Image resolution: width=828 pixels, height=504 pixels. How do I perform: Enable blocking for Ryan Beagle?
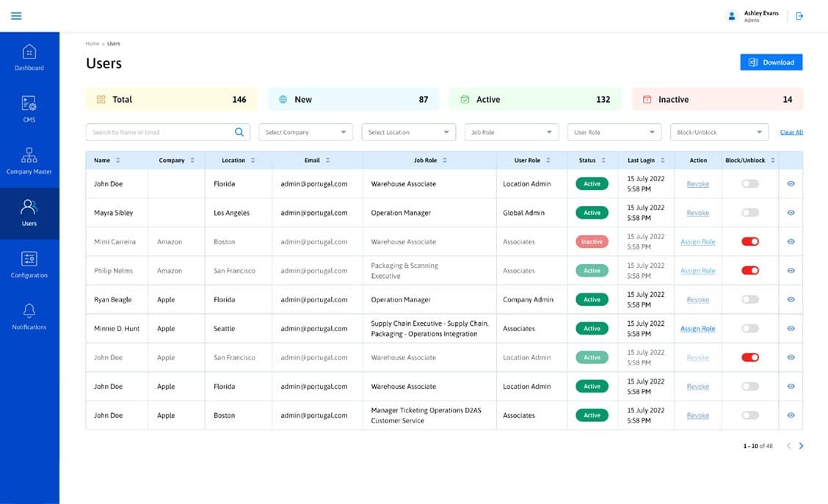(749, 299)
